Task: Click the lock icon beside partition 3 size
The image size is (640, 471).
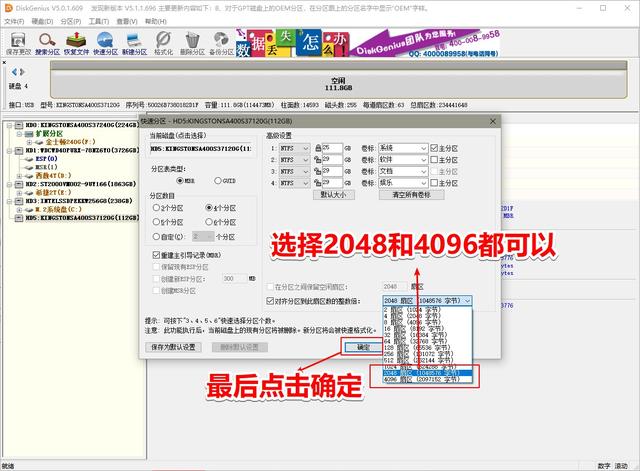Action: point(318,171)
